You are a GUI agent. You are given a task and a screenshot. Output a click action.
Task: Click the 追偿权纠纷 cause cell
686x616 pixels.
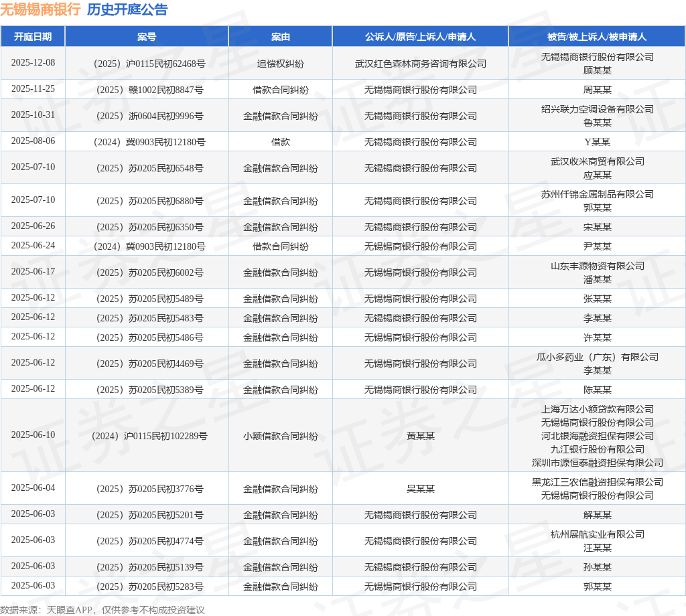pos(281,64)
